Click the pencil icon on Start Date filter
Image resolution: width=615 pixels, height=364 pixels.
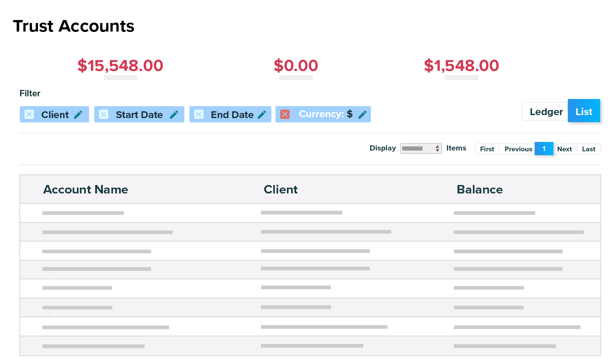[174, 115]
